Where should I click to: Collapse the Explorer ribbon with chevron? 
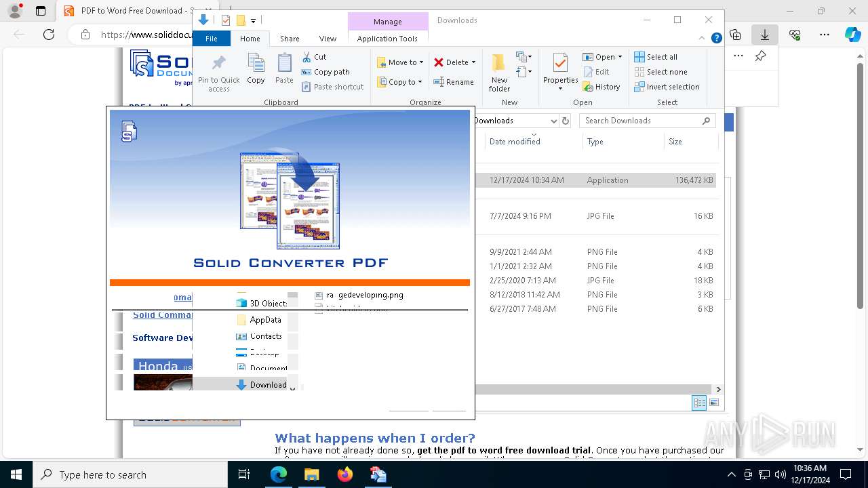point(703,38)
